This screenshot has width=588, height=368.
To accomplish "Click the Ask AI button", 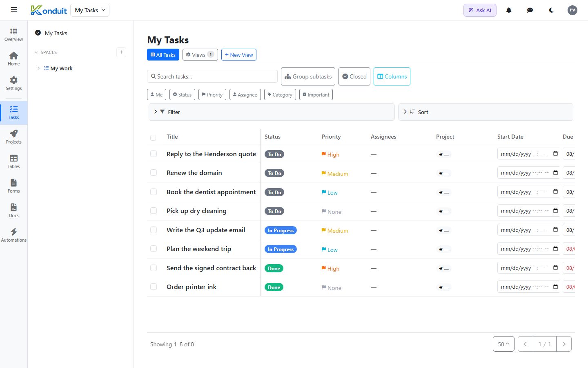I will [480, 10].
